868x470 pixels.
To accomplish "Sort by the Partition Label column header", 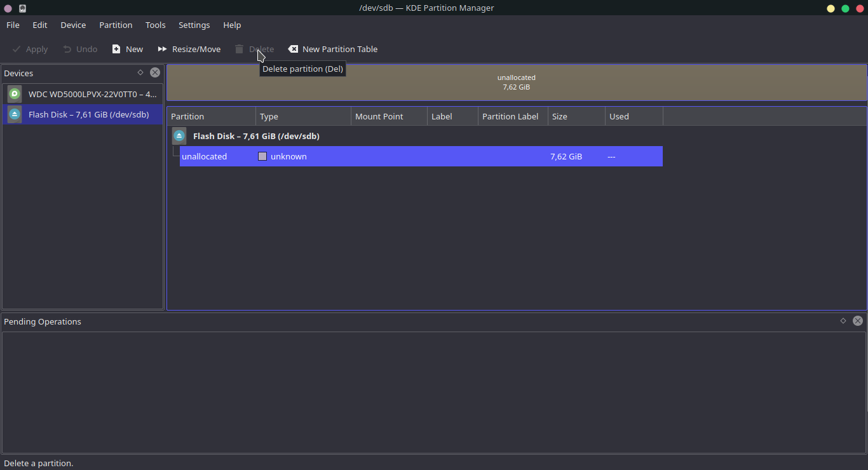I will pyautogui.click(x=513, y=116).
